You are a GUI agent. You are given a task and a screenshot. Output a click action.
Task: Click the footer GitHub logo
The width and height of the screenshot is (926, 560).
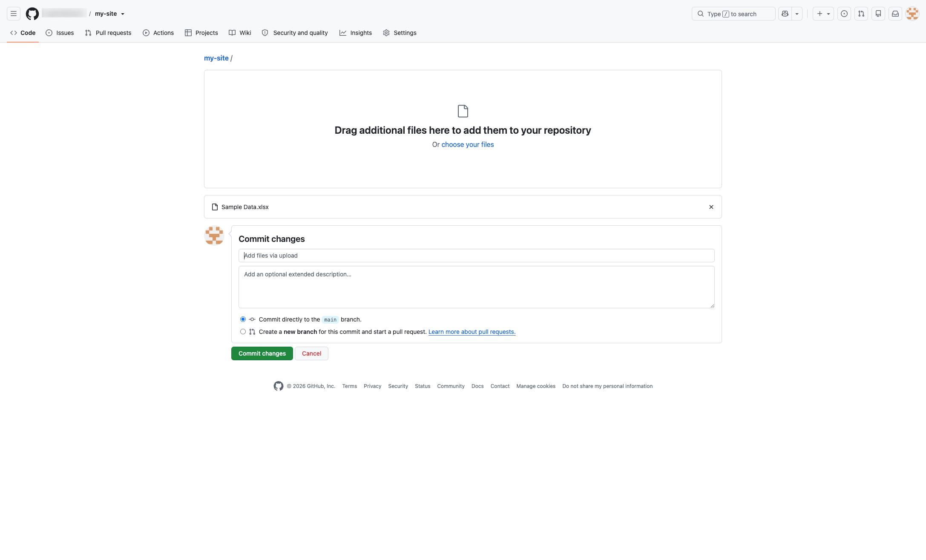tap(279, 386)
